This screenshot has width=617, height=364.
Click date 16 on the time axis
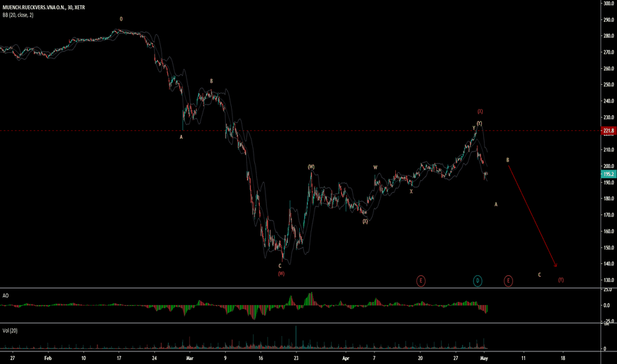[260, 358]
